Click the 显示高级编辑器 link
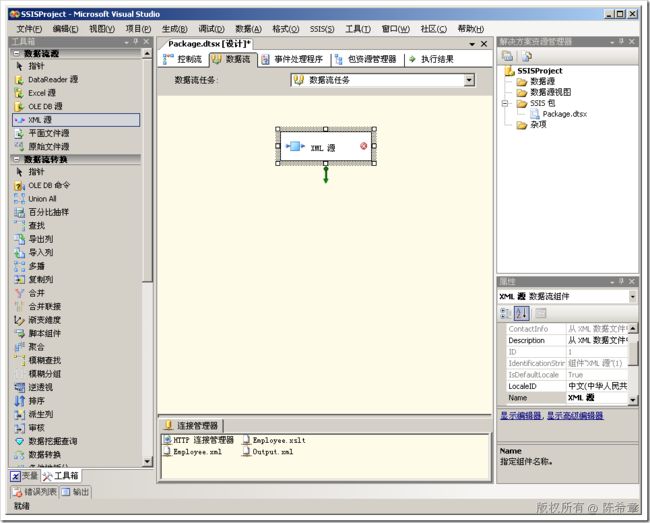Image resolution: width=650 pixels, height=523 pixels. coord(575,415)
